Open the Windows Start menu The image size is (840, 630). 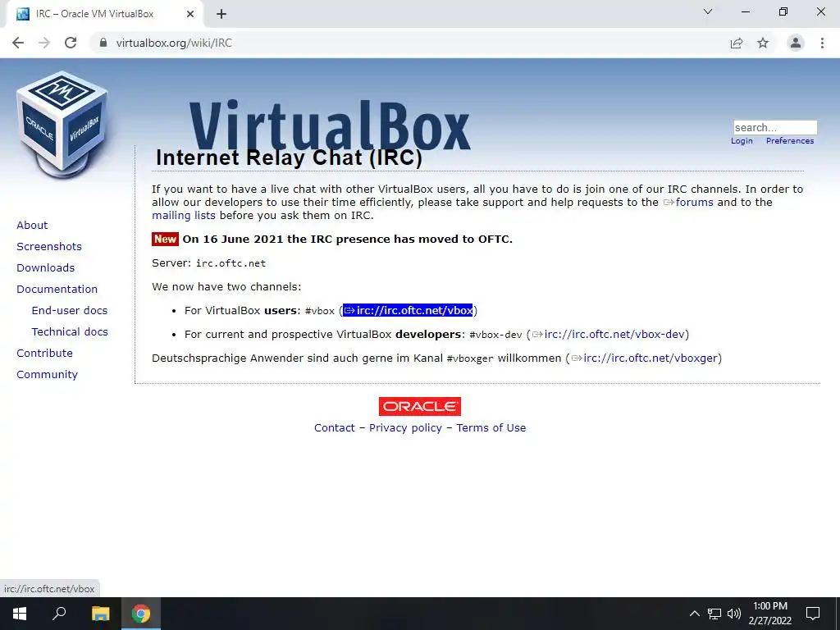click(x=20, y=614)
